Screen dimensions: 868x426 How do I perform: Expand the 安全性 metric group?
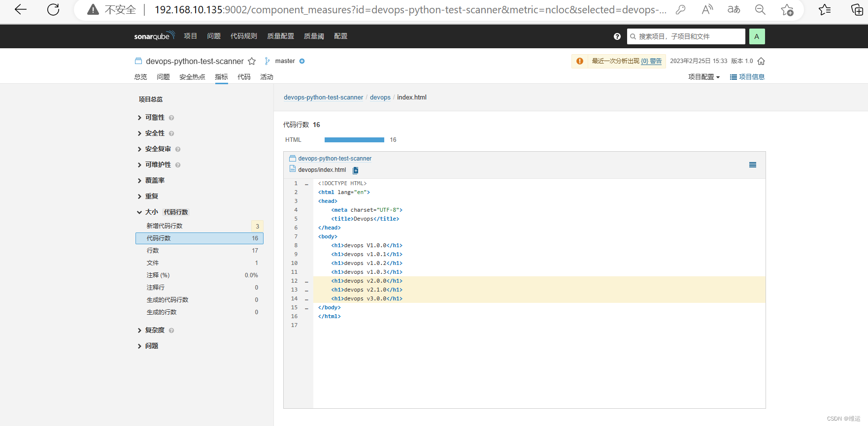(x=155, y=133)
